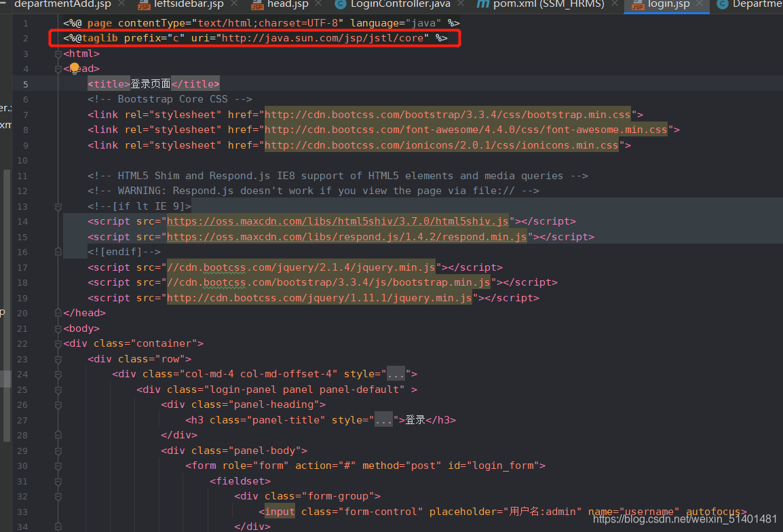Collapse the form fold on line 30
Image resolution: width=783 pixels, height=532 pixels.
pyautogui.click(x=58, y=466)
